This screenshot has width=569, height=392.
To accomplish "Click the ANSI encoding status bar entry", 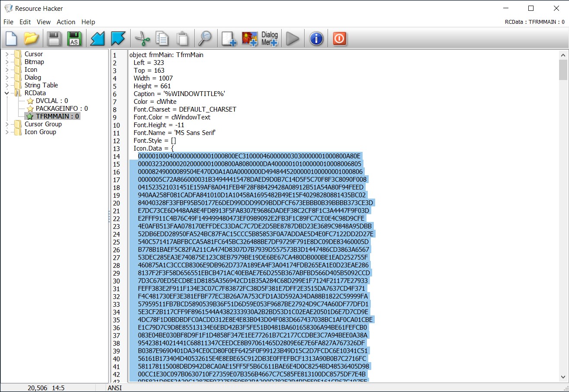I will [115, 388].
